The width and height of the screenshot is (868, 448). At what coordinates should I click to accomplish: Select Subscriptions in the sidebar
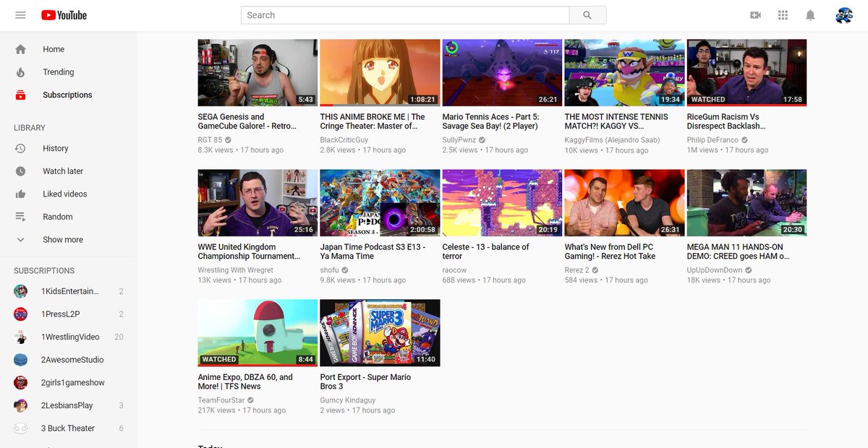pyautogui.click(x=69, y=95)
